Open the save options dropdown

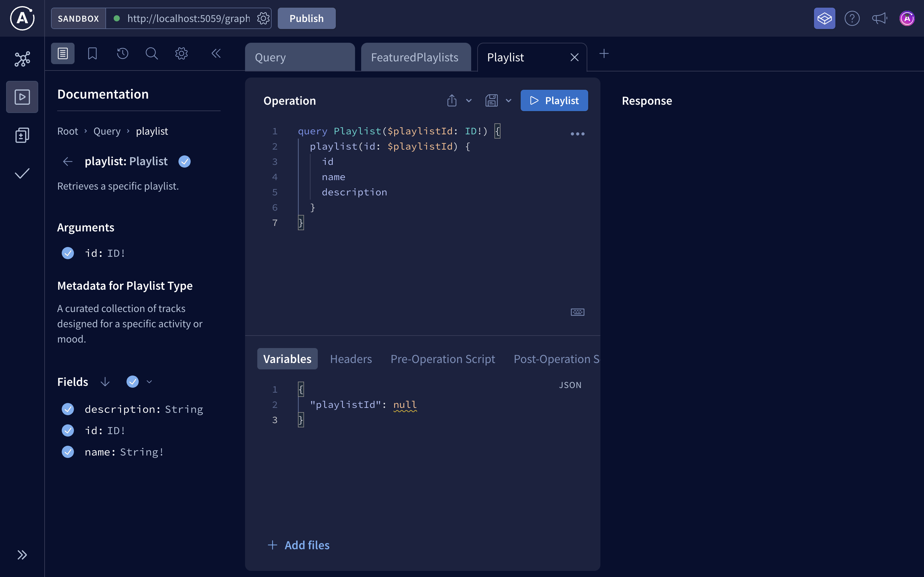coord(508,100)
